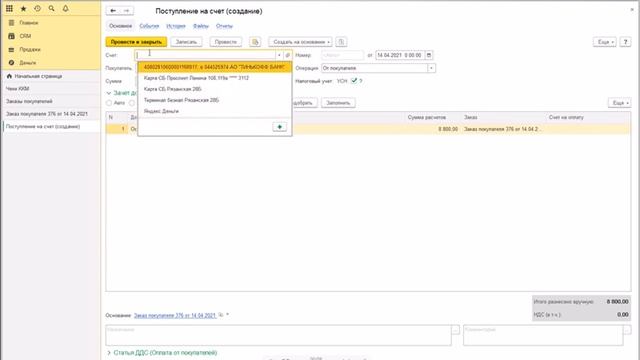This screenshot has width=640, height=360.
Task: Select Яндекс Деньги entry
Action: coord(215,111)
